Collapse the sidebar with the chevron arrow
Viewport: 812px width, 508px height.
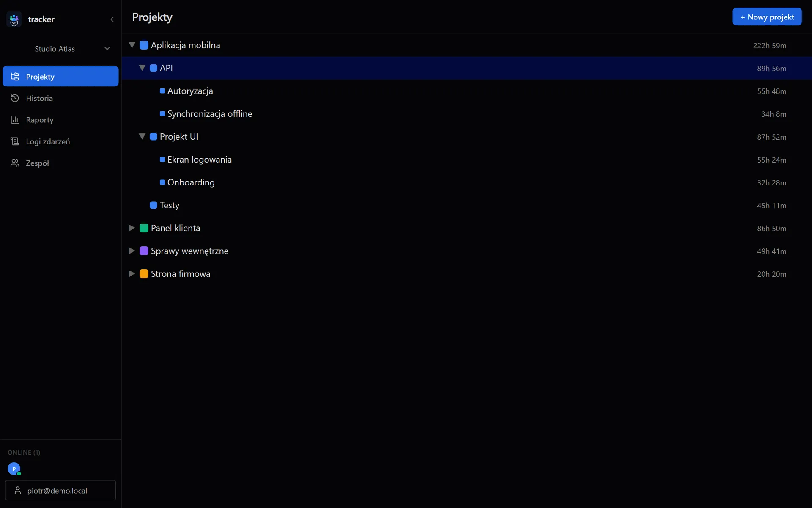pyautogui.click(x=112, y=19)
